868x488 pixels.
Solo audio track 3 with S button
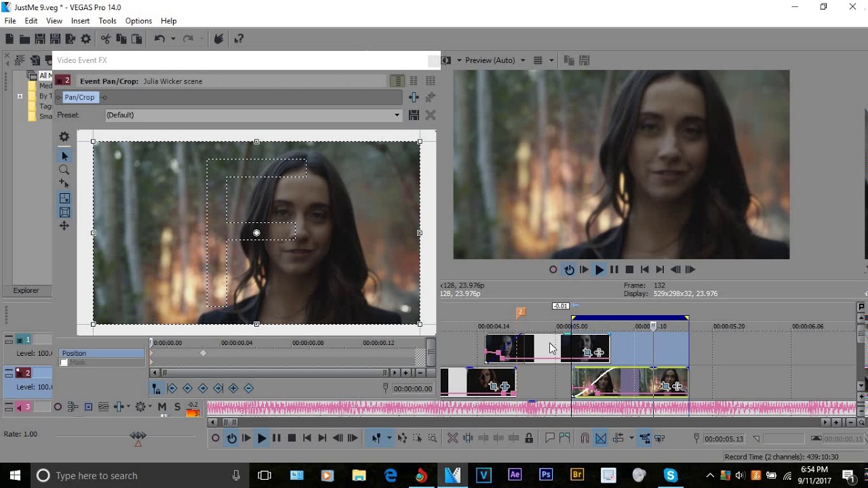177,407
